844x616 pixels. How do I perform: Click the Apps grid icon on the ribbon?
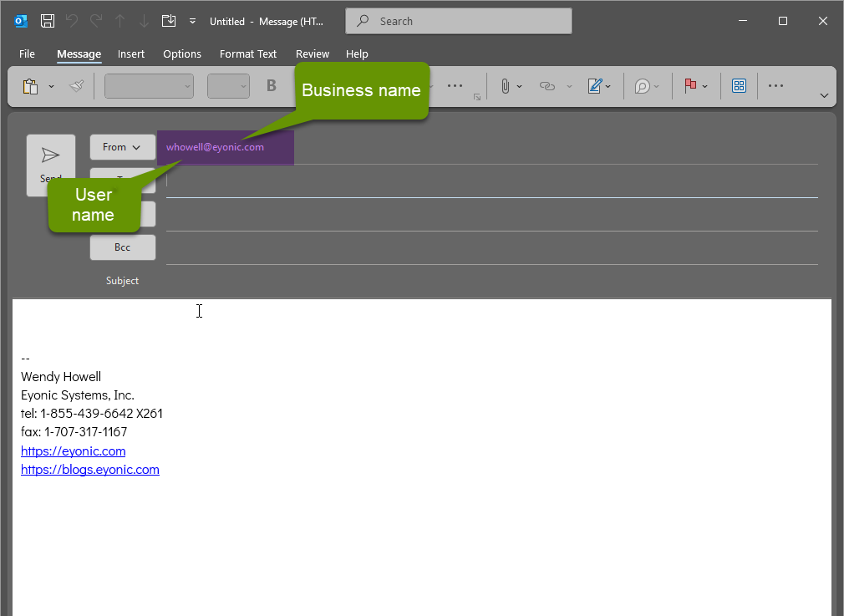point(739,86)
